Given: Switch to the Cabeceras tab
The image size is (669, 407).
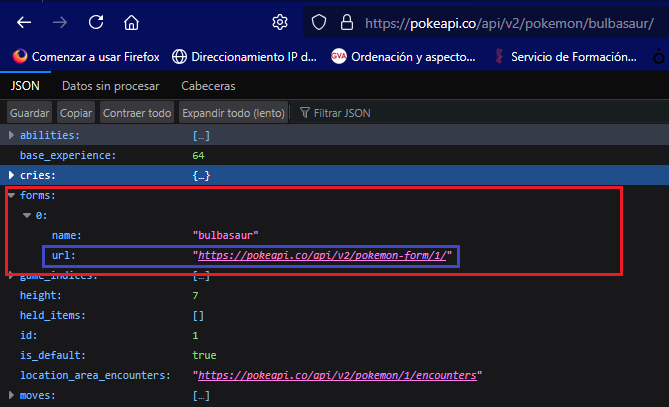Looking at the screenshot, I should (208, 86).
